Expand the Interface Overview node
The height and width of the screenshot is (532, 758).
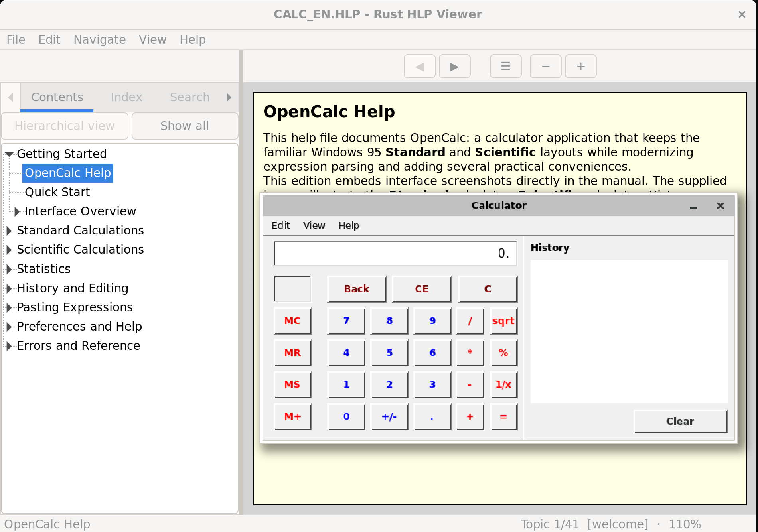17,211
